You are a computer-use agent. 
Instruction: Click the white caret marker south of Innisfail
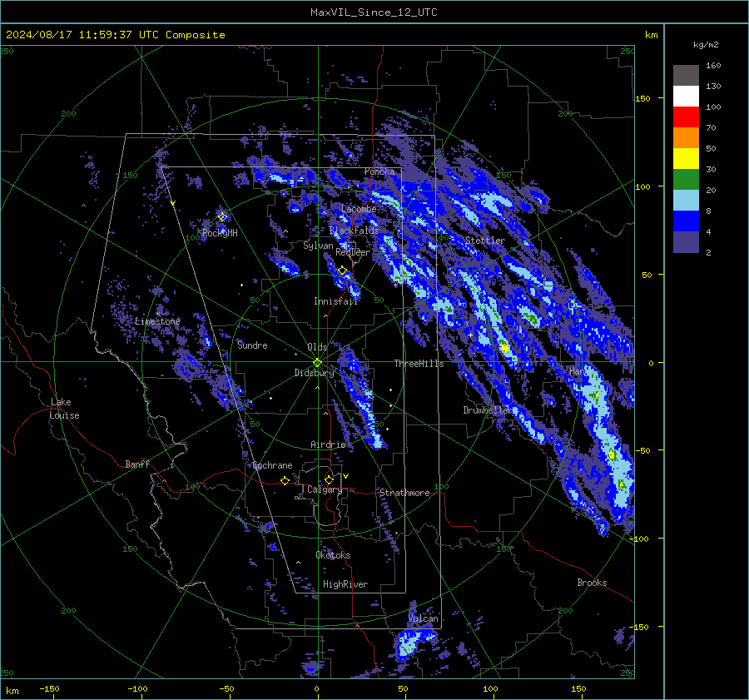pos(325,315)
